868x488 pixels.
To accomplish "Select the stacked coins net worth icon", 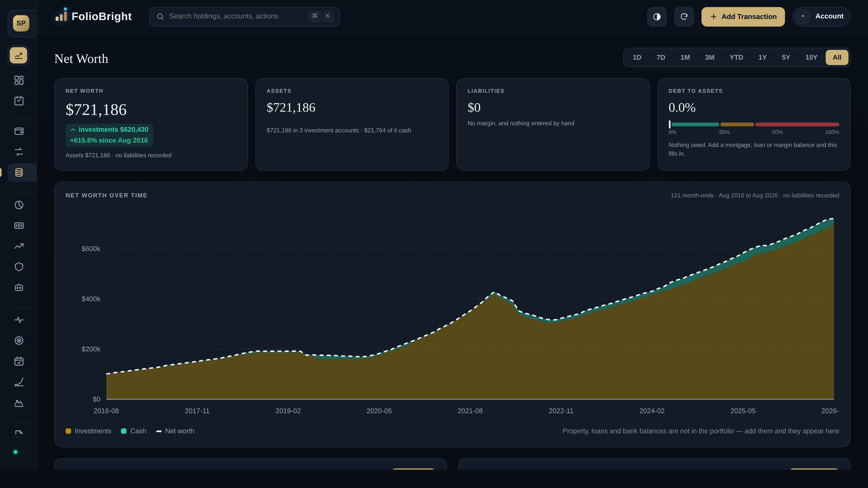I will [19, 172].
